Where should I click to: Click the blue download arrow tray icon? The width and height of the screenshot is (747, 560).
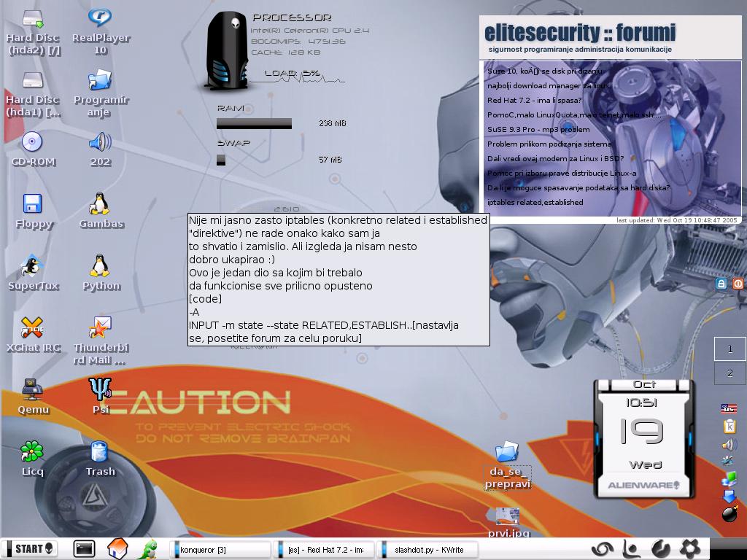point(729,497)
